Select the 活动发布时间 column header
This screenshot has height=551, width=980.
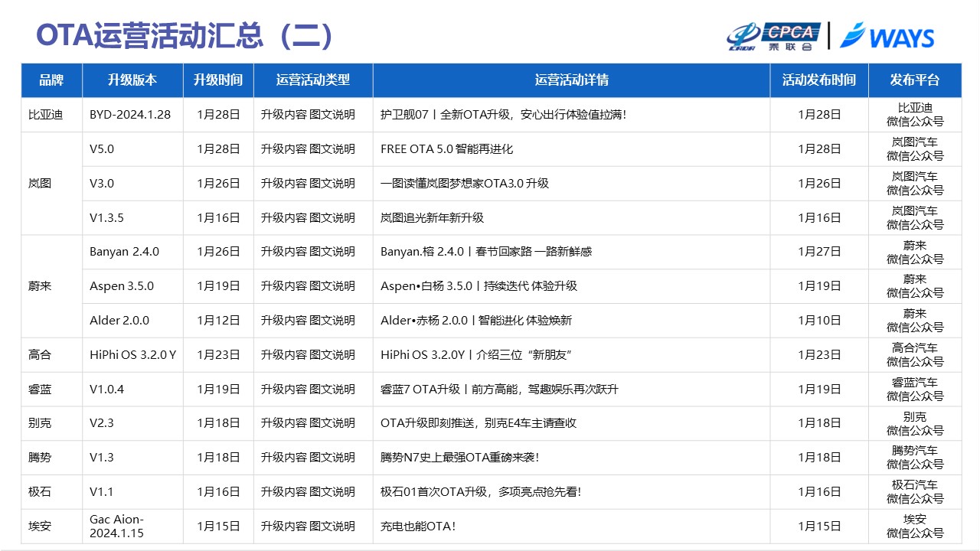click(x=819, y=80)
